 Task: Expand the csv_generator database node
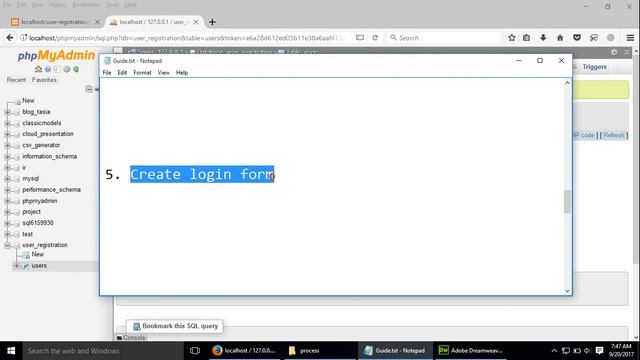7,145
